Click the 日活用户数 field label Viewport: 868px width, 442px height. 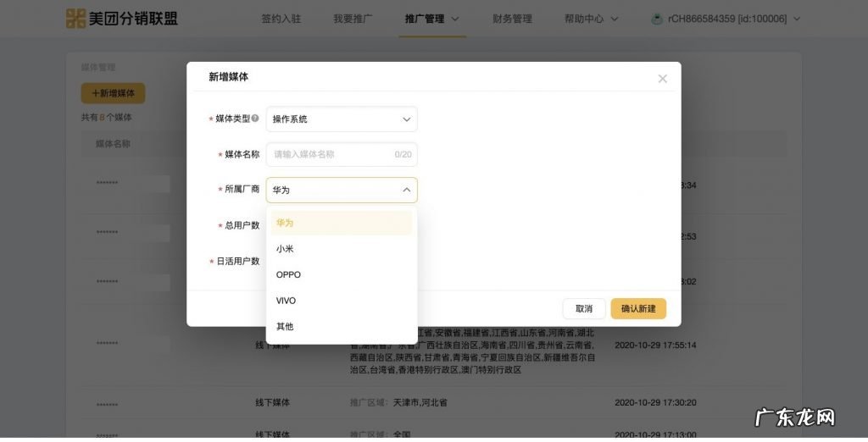[x=237, y=261]
